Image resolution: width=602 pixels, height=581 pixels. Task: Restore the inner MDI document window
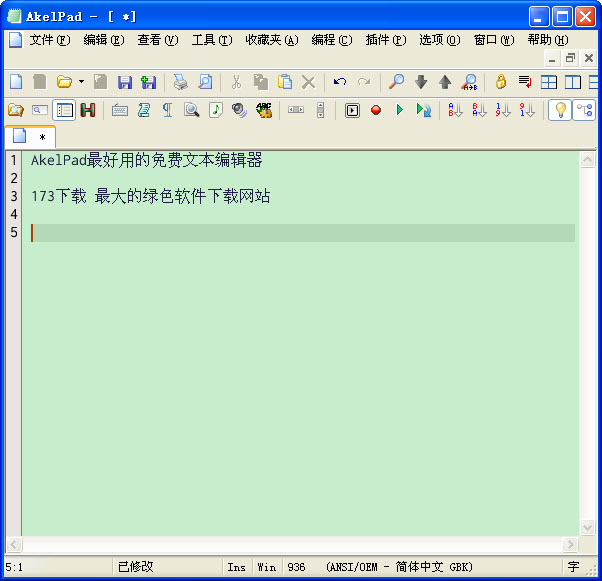[x=570, y=58]
